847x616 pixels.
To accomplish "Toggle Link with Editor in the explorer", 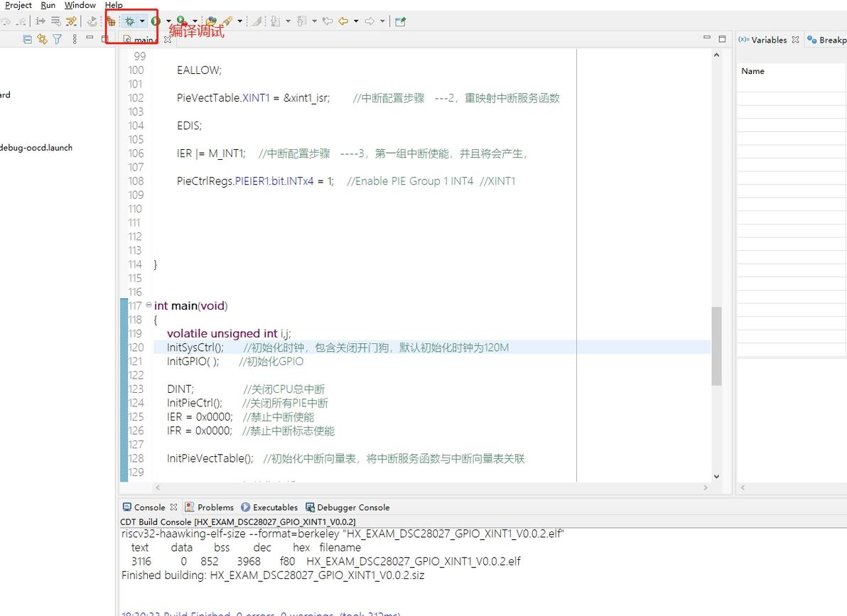I will 42,39.
